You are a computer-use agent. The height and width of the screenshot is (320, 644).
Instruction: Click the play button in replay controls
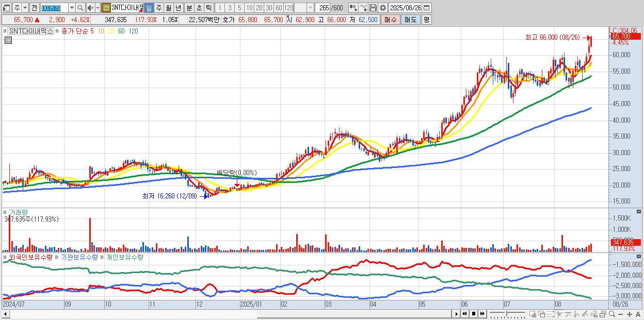coord(457,314)
